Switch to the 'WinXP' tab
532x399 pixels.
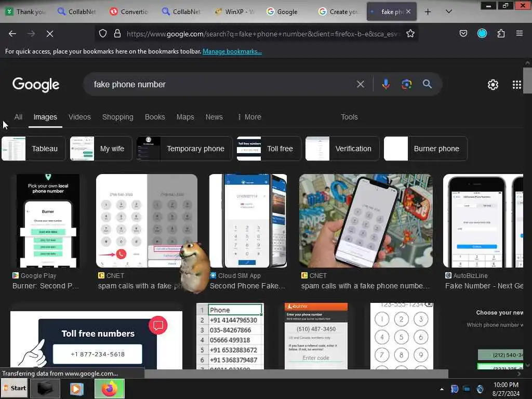click(235, 12)
